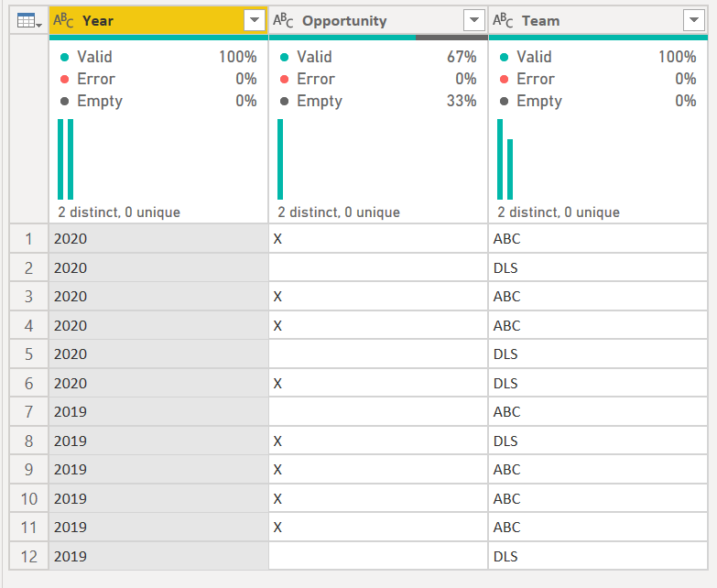717x588 pixels.
Task: Click the ABC Team cell in row 7
Action: click(x=598, y=411)
